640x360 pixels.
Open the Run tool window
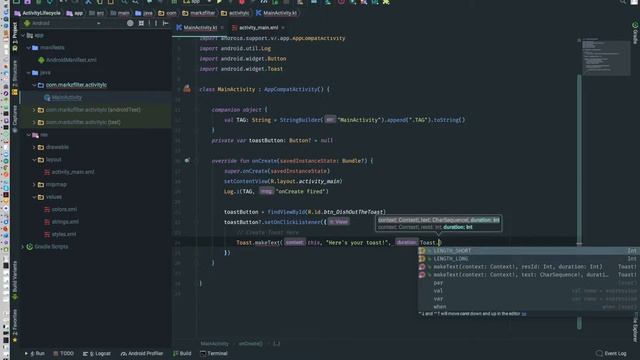tap(35, 353)
